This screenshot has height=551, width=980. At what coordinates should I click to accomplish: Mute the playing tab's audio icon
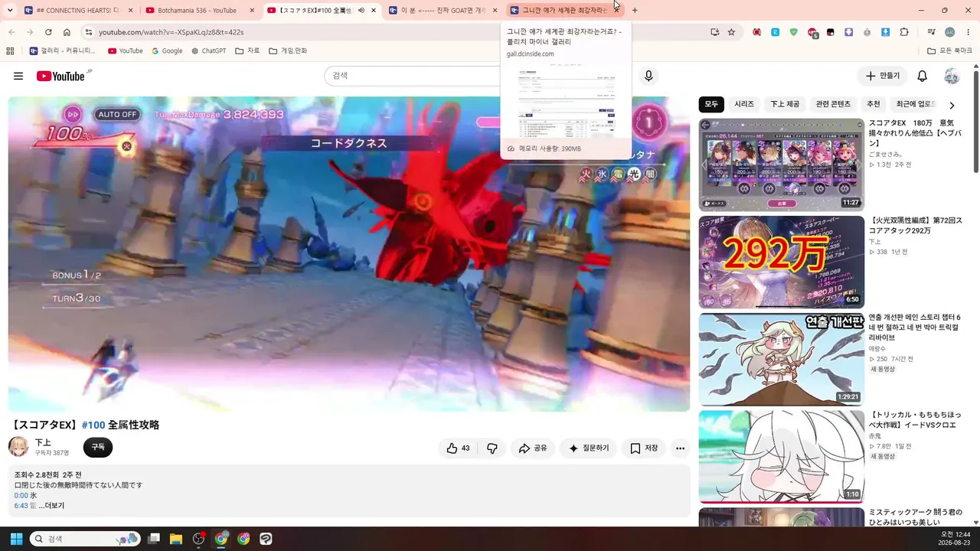pos(361,10)
